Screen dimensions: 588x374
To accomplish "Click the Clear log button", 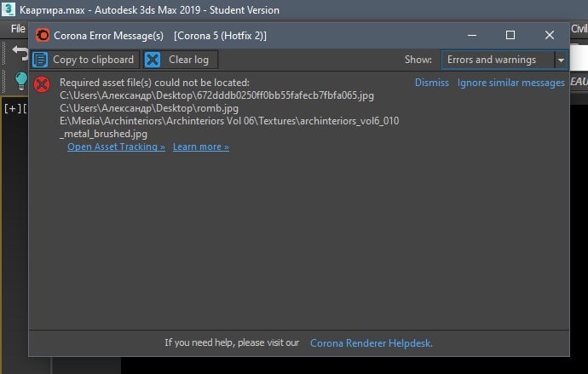I will [x=181, y=60].
